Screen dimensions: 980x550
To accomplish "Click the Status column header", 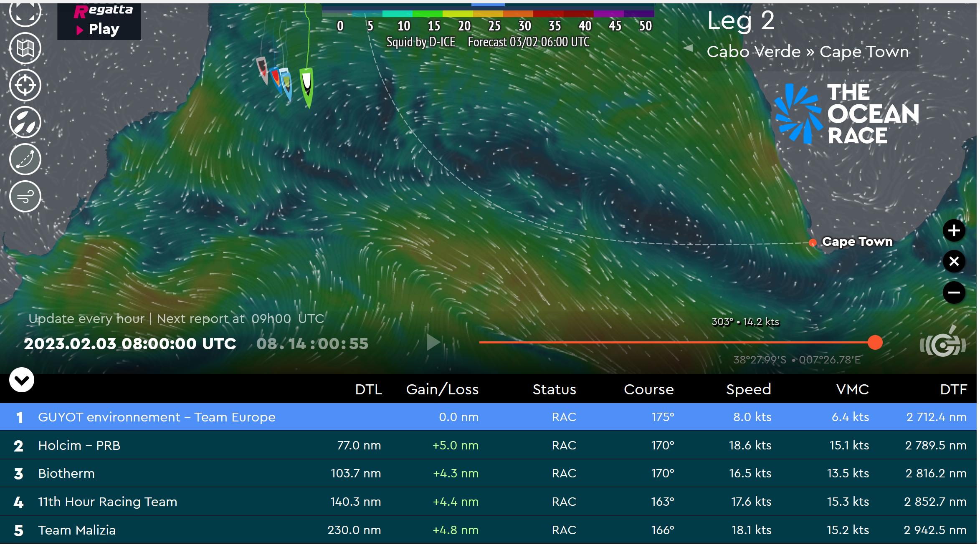I will (x=554, y=389).
